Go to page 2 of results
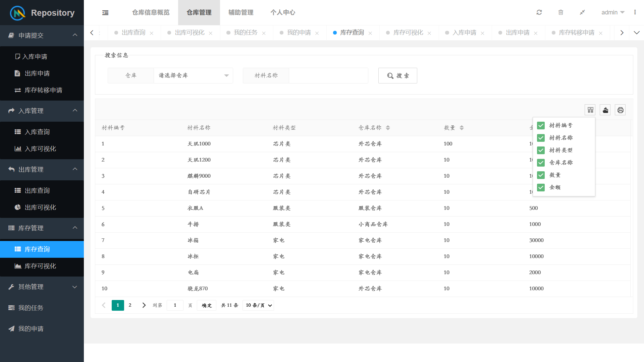The width and height of the screenshot is (644, 362). tap(130, 305)
